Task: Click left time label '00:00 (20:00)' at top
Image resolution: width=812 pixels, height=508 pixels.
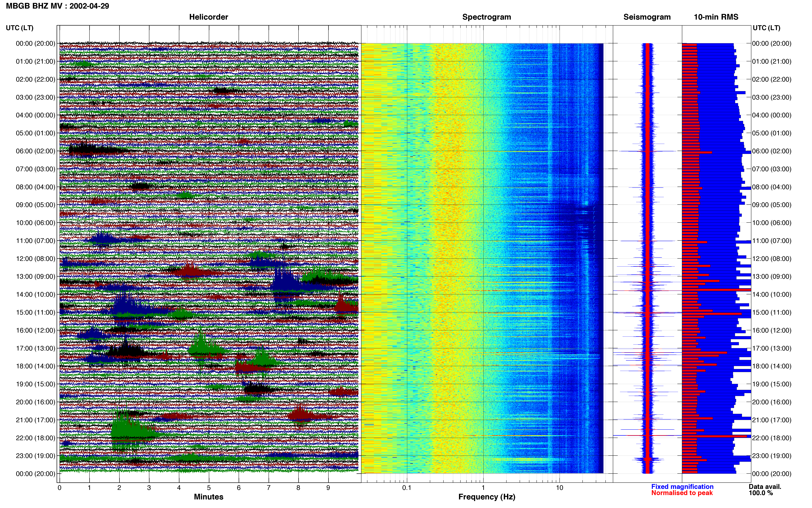Action: 36,43
